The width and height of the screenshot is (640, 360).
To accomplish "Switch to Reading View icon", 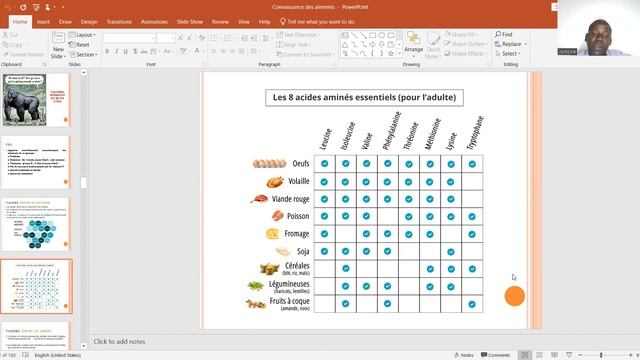I will (x=554, y=355).
